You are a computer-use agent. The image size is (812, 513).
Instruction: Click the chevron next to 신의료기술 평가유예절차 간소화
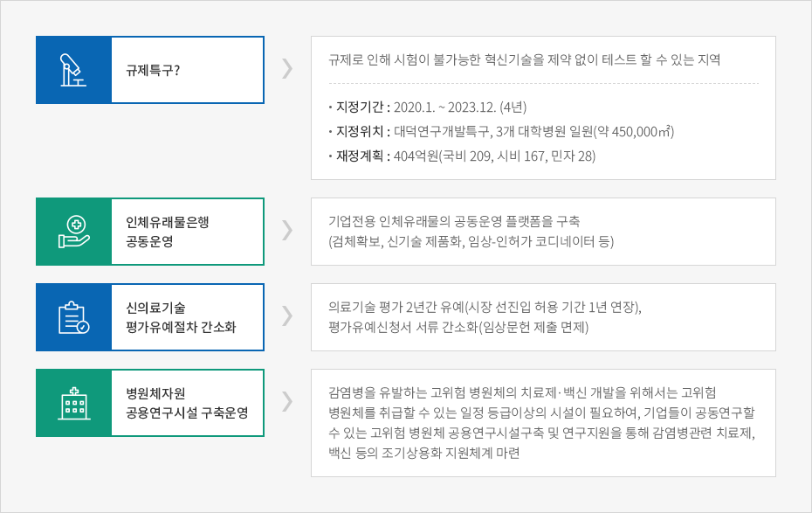[x=287, y=315]
